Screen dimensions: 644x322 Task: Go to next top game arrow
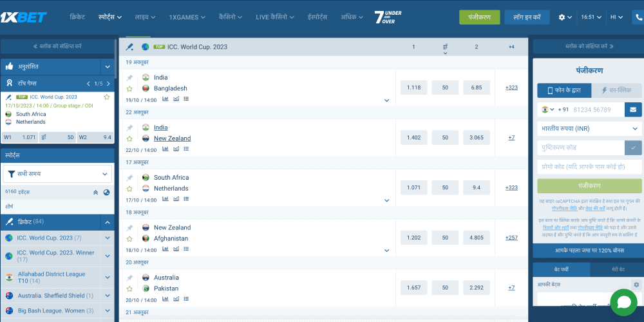click(108, 84)
